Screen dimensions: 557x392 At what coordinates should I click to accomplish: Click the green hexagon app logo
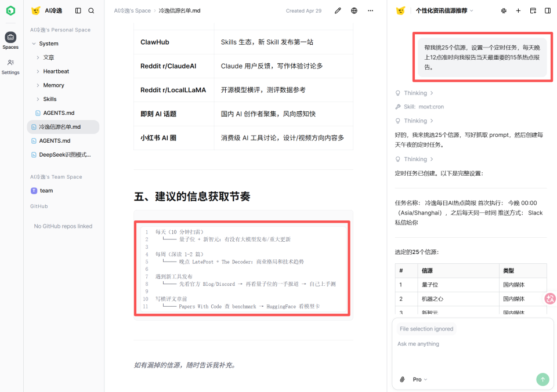pyautogui.click(x=10, y=10)
